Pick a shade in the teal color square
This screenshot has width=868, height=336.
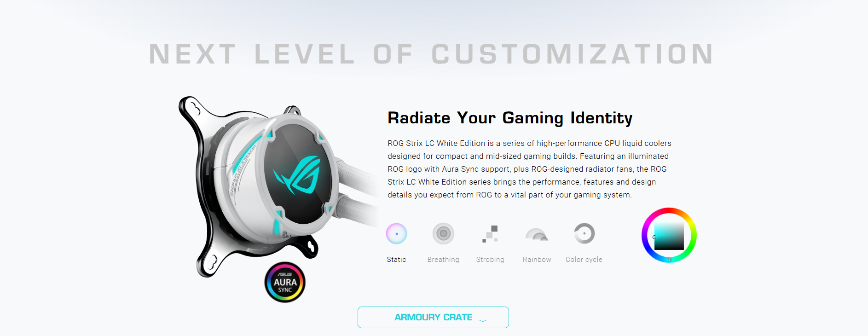pyautogui.click(x=669, y=235)
